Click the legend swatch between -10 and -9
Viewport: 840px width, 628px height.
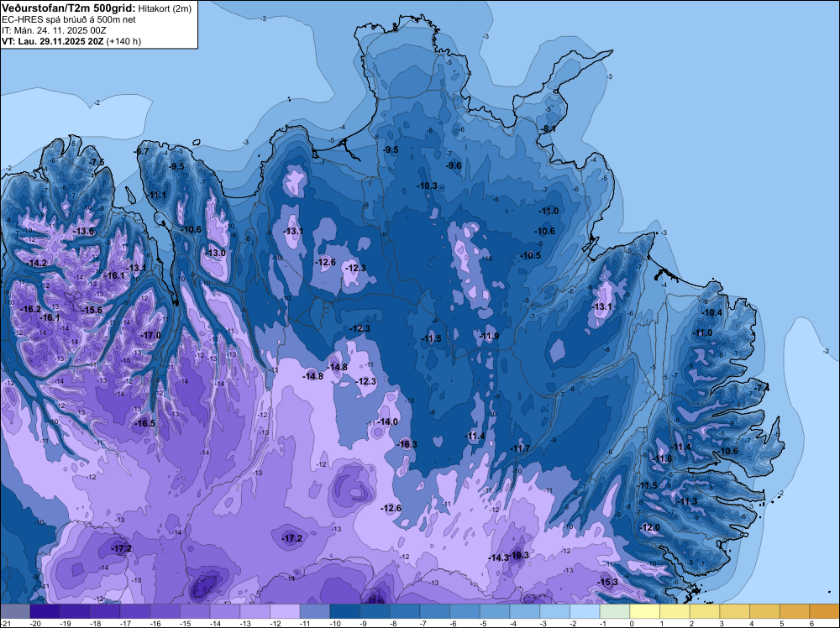point(345,611)
